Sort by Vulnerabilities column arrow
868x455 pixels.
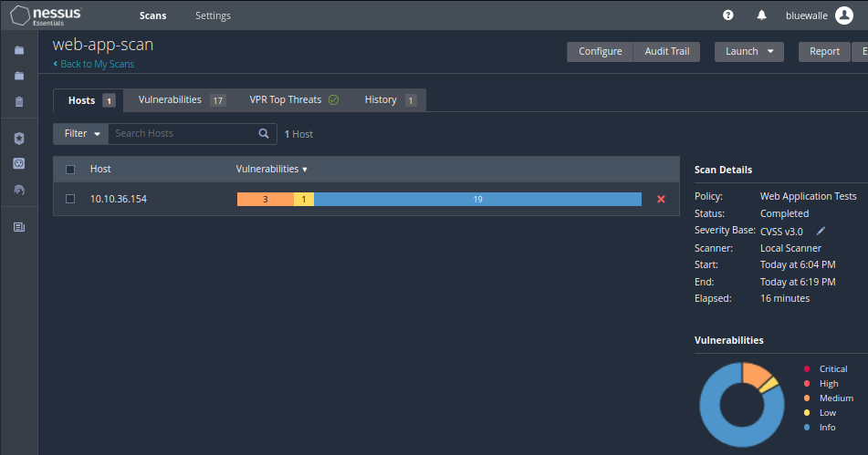coord(305,170)
